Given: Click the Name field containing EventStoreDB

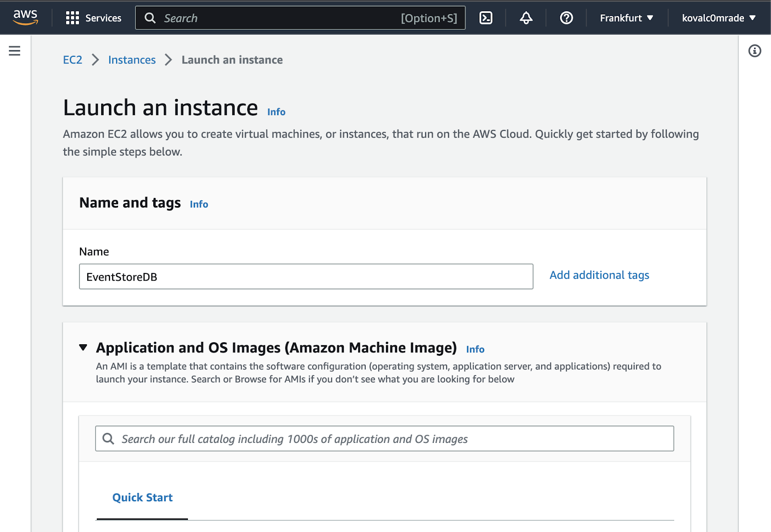Looking at the screenshot, I should point(306,276).
